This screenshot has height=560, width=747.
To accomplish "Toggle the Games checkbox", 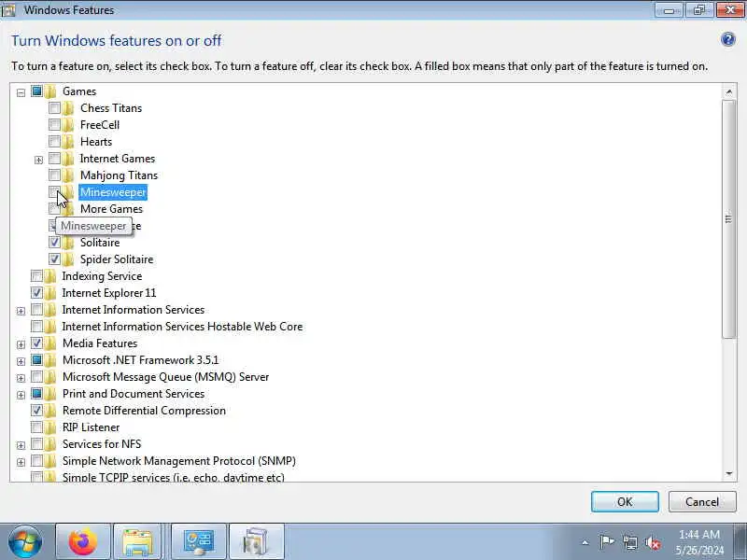I will pos(36,91).
